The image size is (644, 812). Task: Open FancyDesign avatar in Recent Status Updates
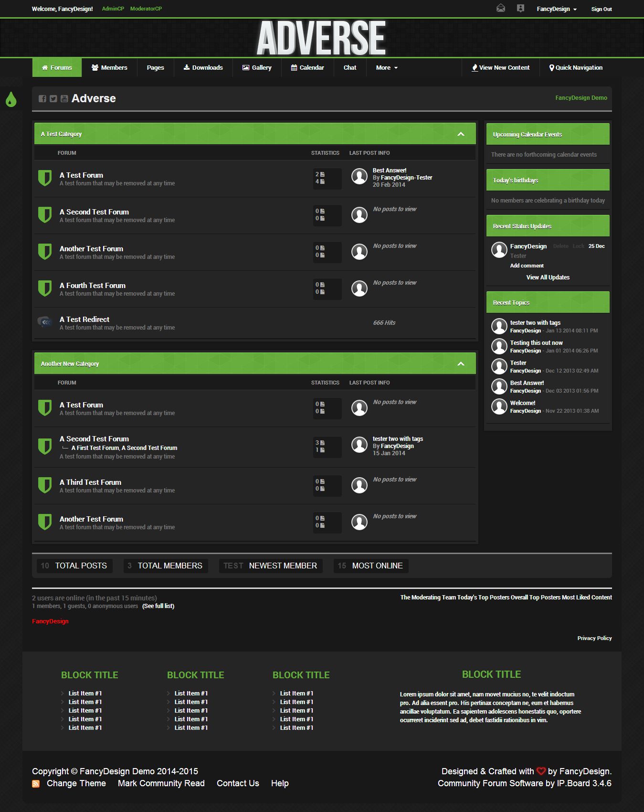click(499, 250)
